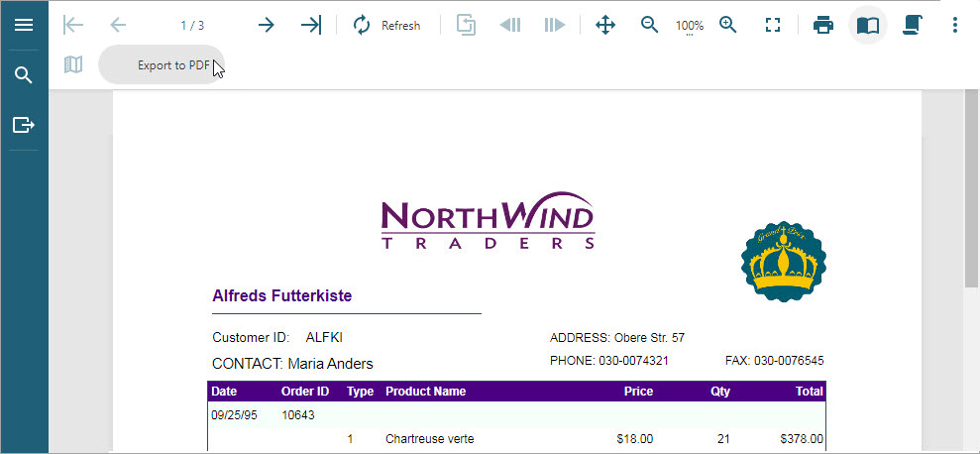The image size is (980, 454).
Task: Go to the first page
Action: [73, 25]
